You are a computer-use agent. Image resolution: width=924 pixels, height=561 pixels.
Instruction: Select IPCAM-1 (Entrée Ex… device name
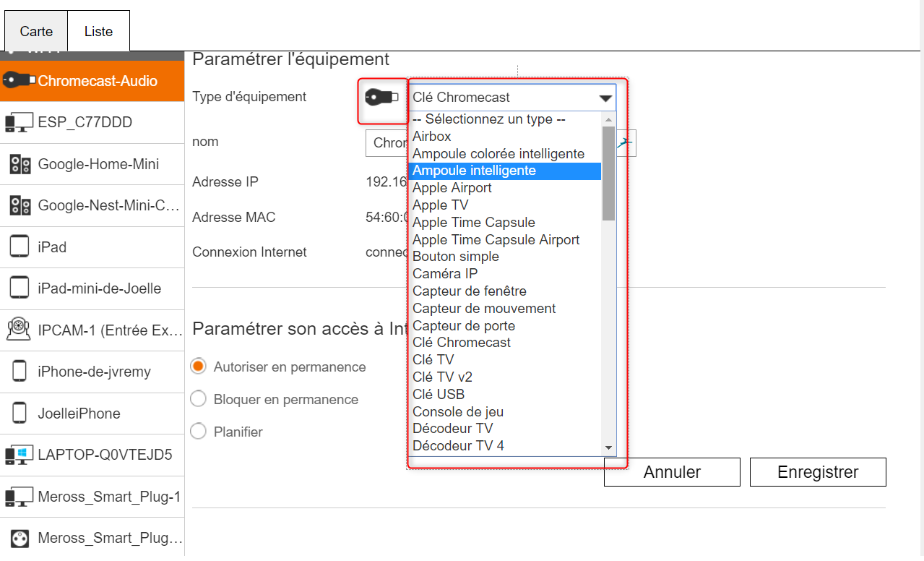click(110, 330)
